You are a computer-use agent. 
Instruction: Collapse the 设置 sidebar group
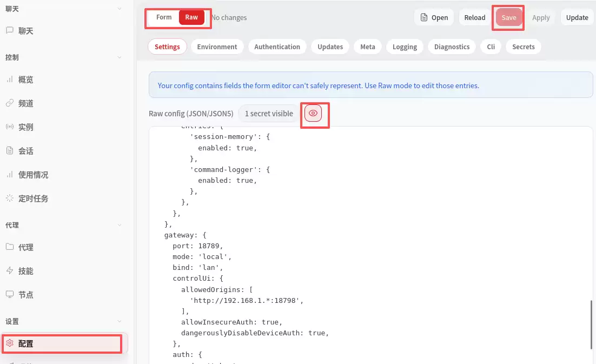[119, 321]
